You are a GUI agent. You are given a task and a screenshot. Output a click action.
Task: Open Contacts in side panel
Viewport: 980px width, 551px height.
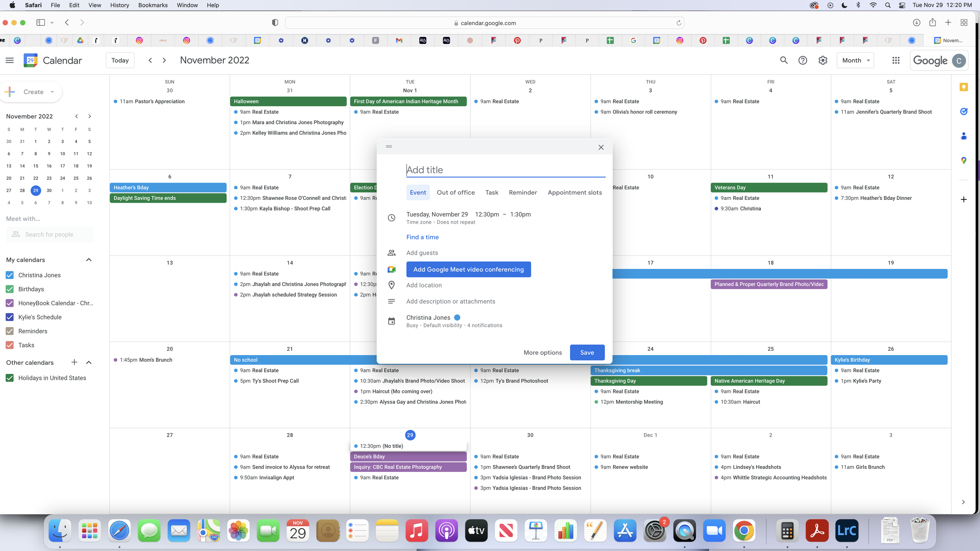pyautogui.click(x=964, y=136)
